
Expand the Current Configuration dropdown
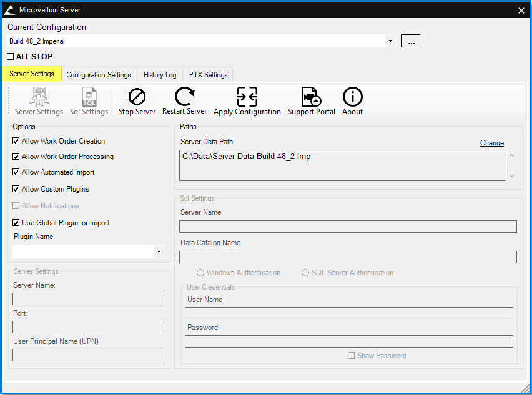click(x=390, y=41)
